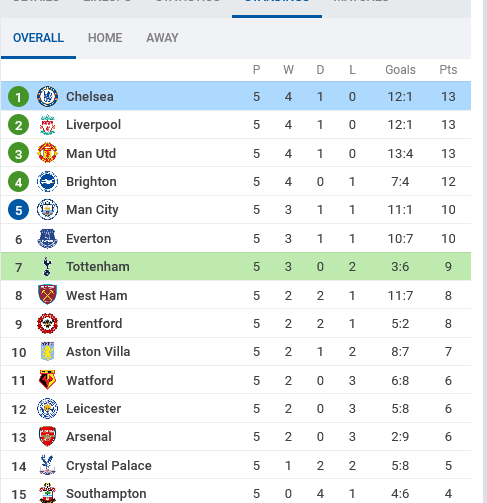This screenshot has width=487, height=503.
Task: Click the green rank 1 badge
Action: (18, 97)
